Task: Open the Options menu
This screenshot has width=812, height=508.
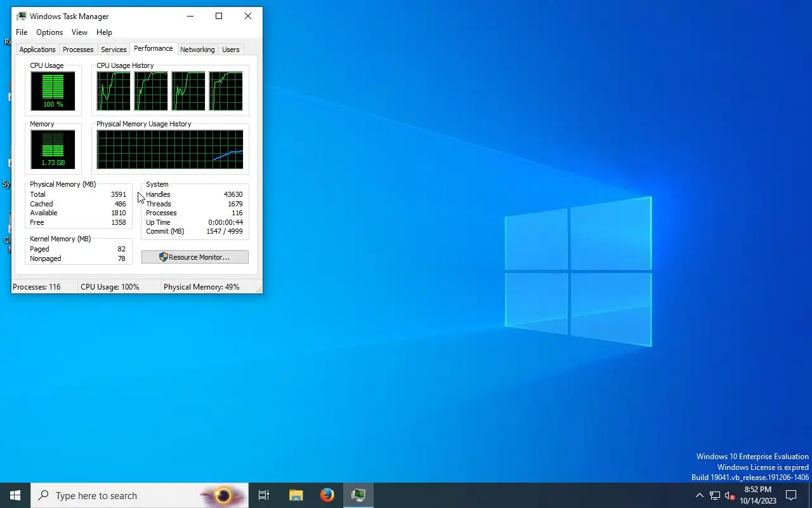Action: (x=49, y=32)
